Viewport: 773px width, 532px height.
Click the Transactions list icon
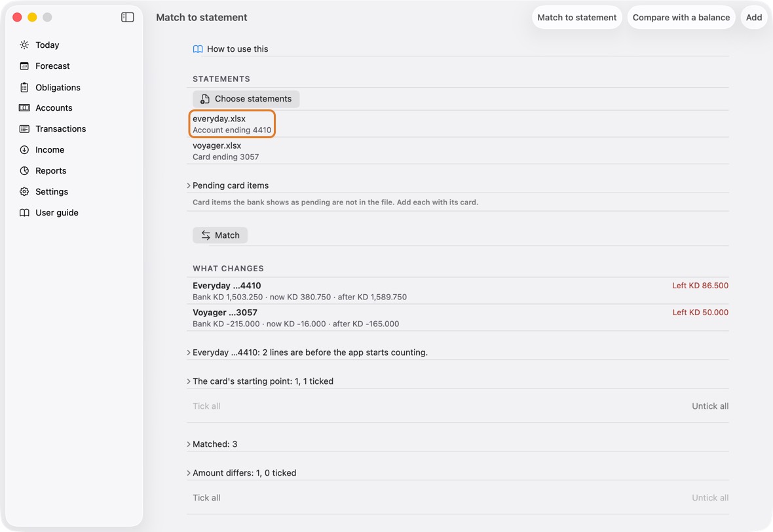click(24, 128)
